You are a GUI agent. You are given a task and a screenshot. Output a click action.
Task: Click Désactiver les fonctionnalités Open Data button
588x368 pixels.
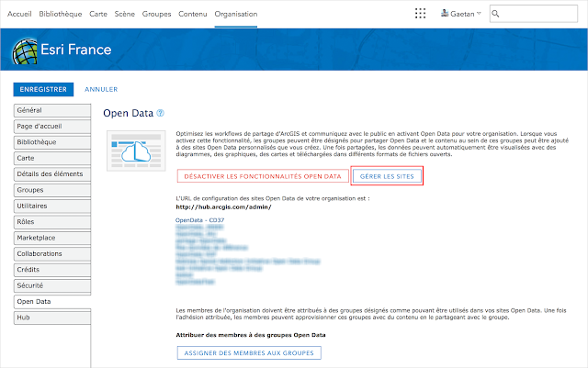263,176
